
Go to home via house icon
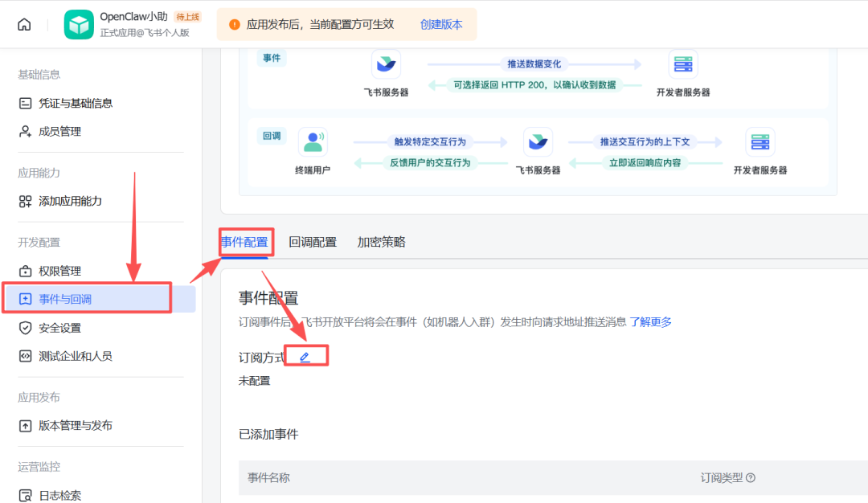coord(24,24)
